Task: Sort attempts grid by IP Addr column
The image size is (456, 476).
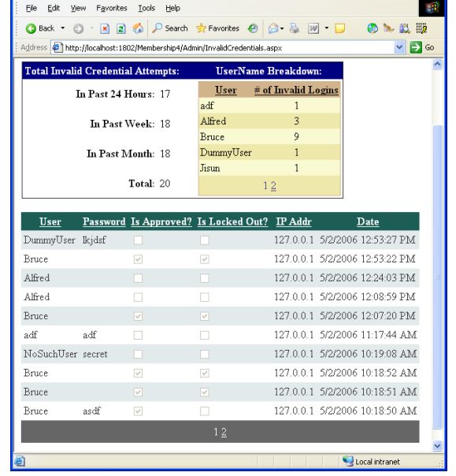Action: 294,221
